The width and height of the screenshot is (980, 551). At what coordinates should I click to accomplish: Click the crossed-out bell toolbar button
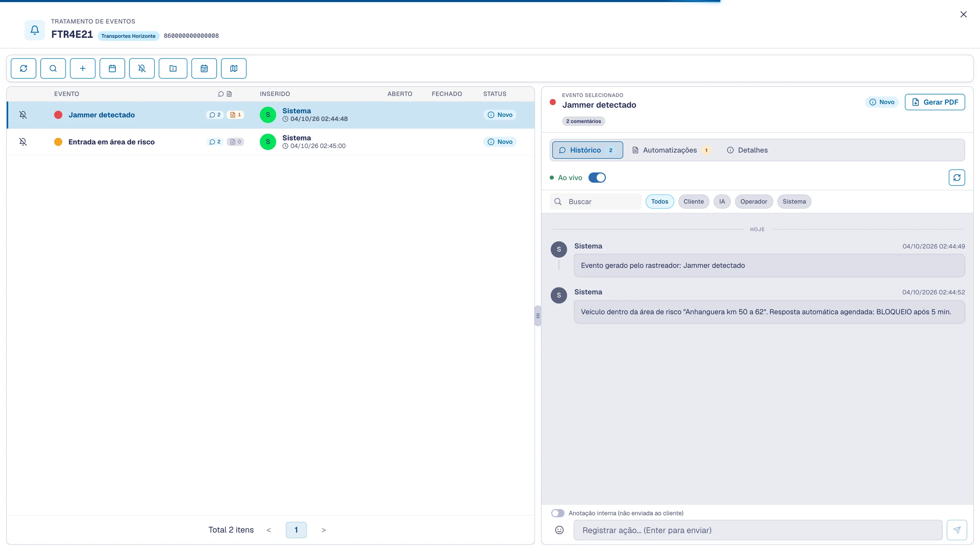click(142, 68)
